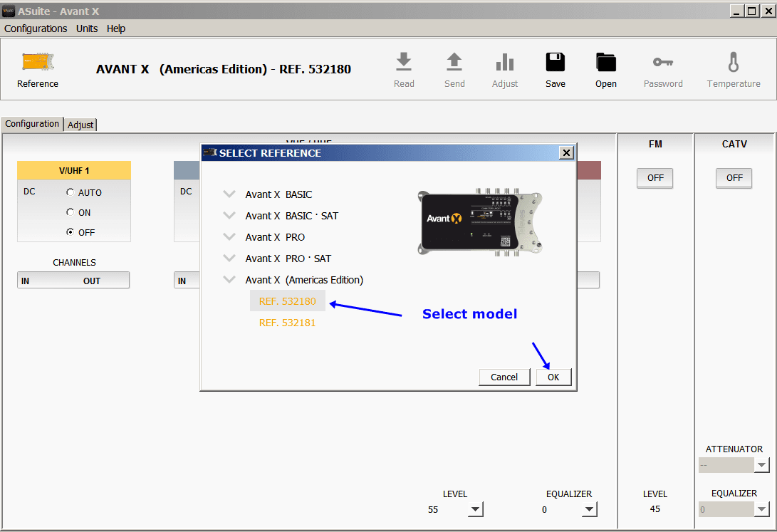Expand the Avant X BASIC · SAT group
Screen dimensions: 777x532
pos(229,215)
